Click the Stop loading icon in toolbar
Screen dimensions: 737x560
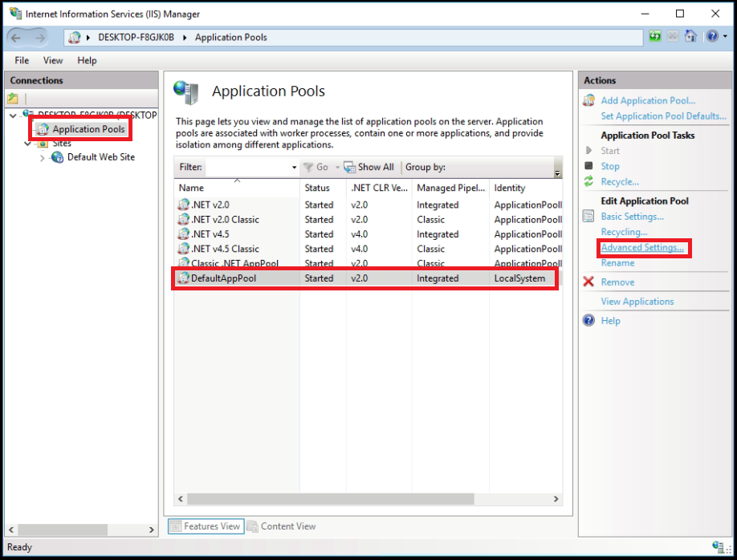pos(673,36)
